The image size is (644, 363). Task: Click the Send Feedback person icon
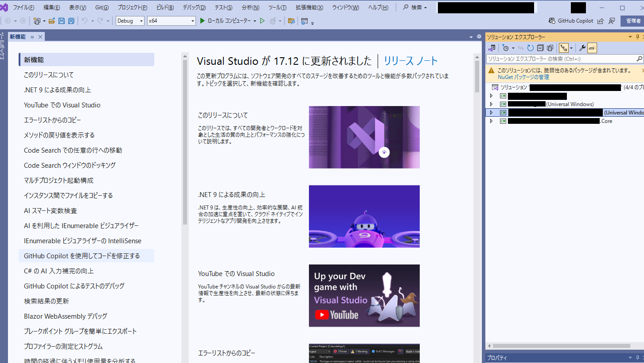click(612, 21)
